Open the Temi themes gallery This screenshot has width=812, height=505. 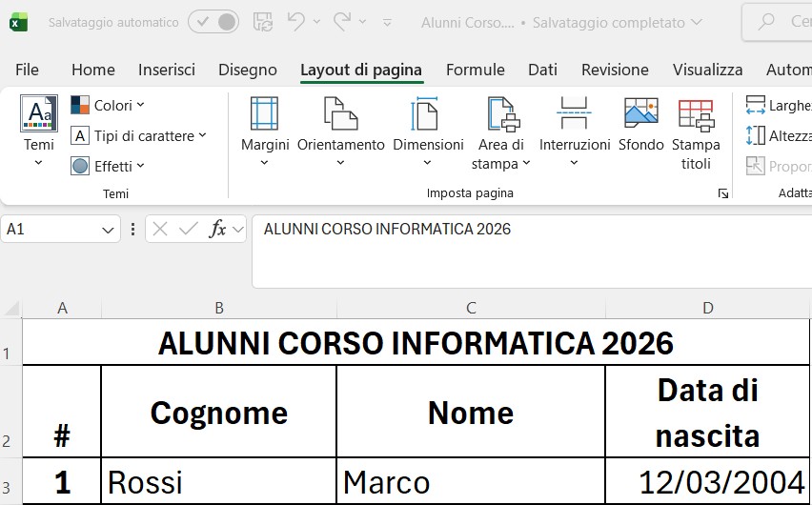(x=39, y=131)
